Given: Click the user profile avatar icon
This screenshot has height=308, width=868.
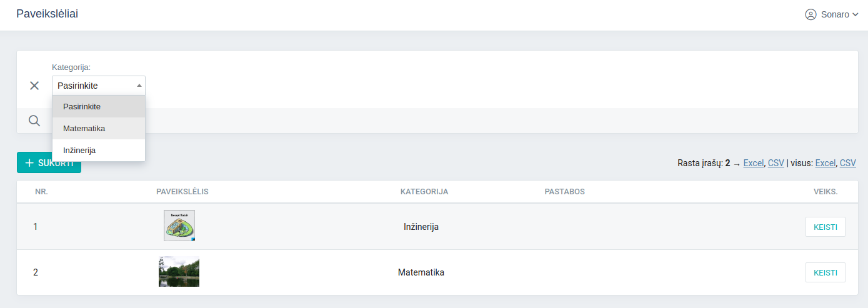Looking at the screenshot, I should 811,14.
